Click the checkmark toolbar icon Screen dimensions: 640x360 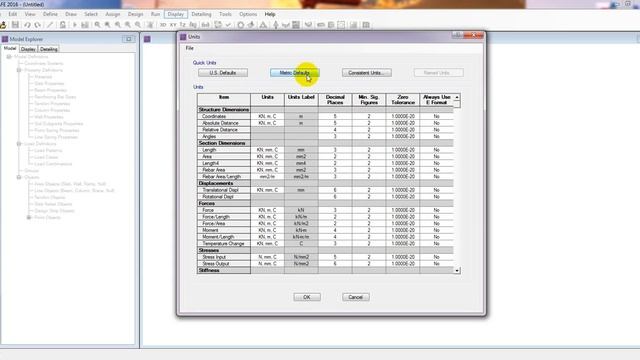(x=228, y=25)
